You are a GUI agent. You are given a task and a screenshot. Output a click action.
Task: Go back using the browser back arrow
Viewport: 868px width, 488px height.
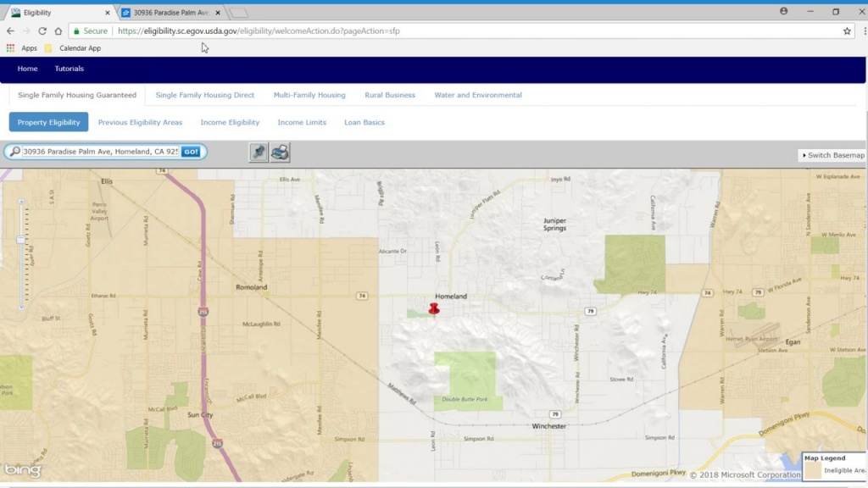click(10, 31)
